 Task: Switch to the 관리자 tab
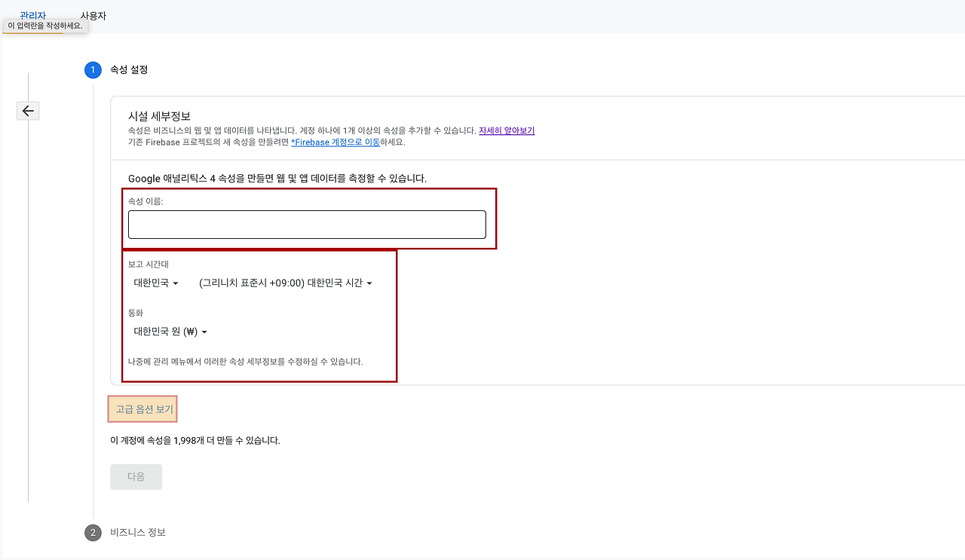pos(32,14)
